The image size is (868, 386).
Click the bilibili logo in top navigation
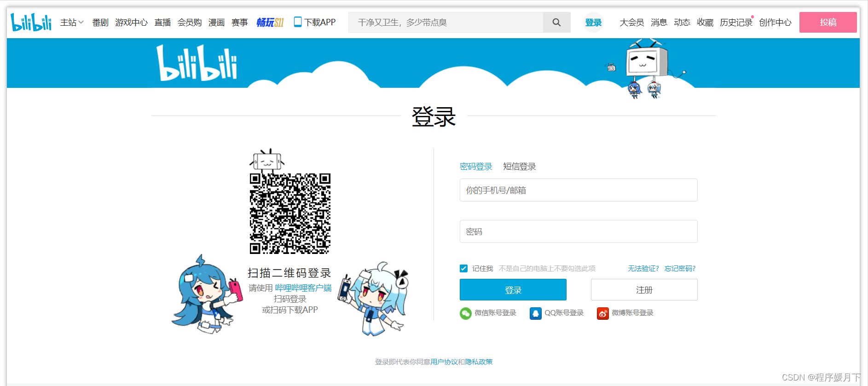31,22
